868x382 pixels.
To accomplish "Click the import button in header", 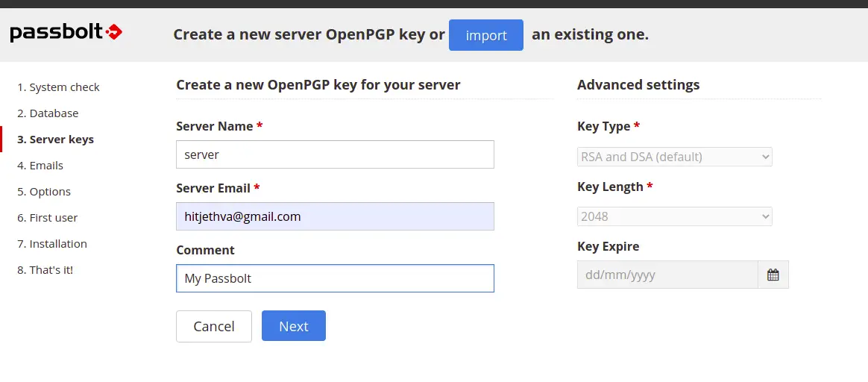I will [x=486, y=35].
